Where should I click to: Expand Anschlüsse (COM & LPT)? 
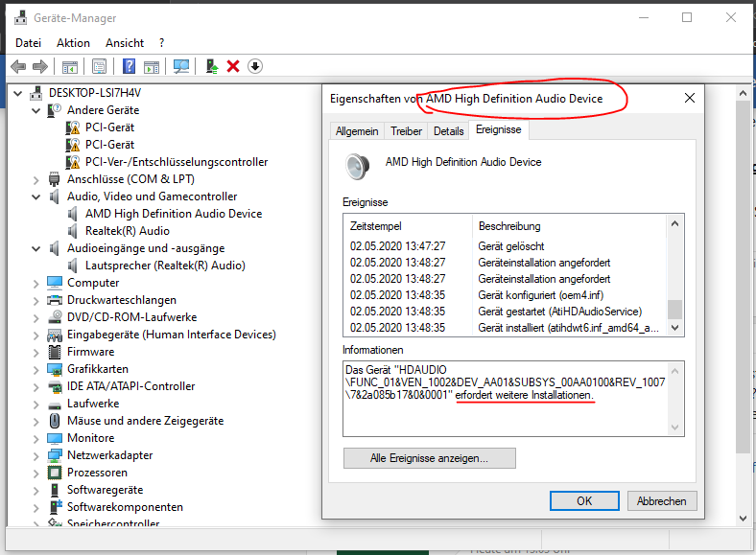coord(35,179)
